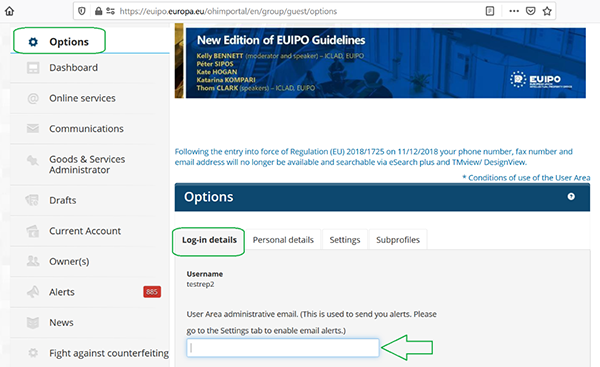Open Current Account in the sidebar
This screenshot has height=367, width=600.
click(85, 231)
